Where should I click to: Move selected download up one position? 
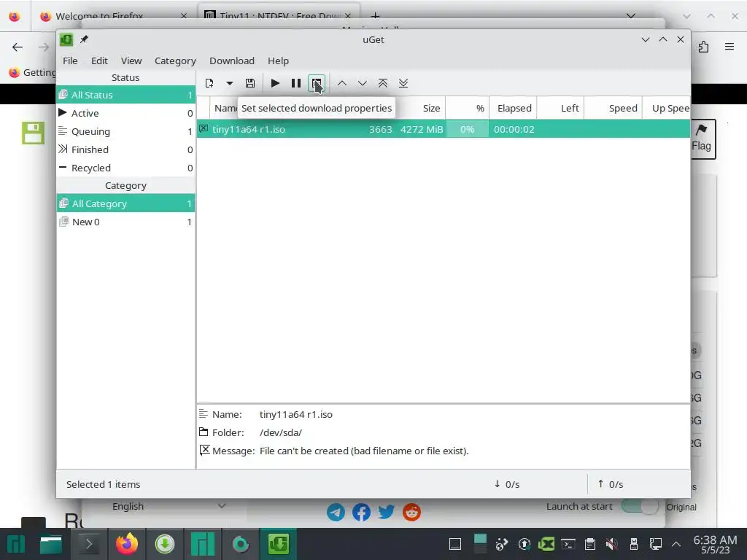(341, 83)
